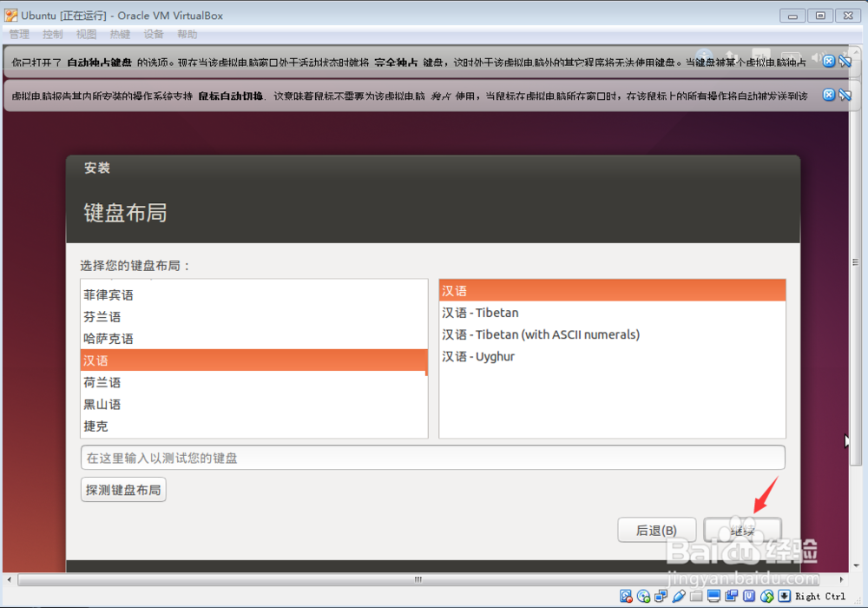The image size is (868, 608).
Task: Click the display settings status icon
Action: [713, 596]
